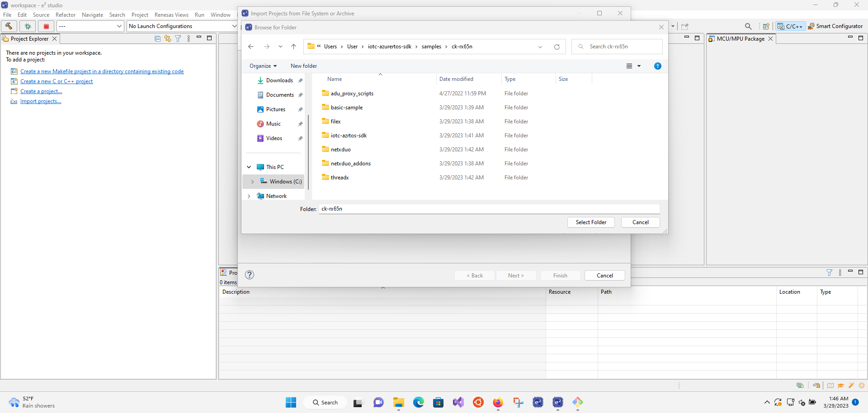Click the Import projects link
The width and height of the screenshot is (868, 413).
(x=41, y=101)
